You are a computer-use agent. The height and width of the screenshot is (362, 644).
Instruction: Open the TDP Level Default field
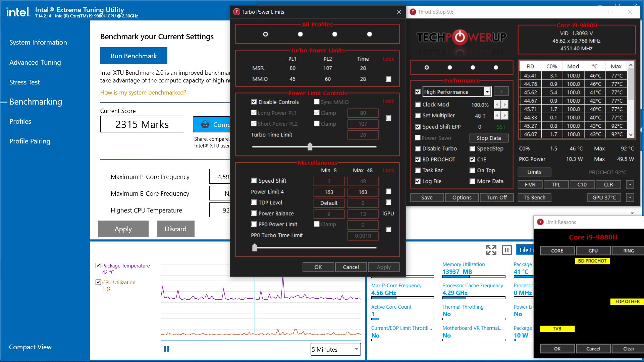329,203
